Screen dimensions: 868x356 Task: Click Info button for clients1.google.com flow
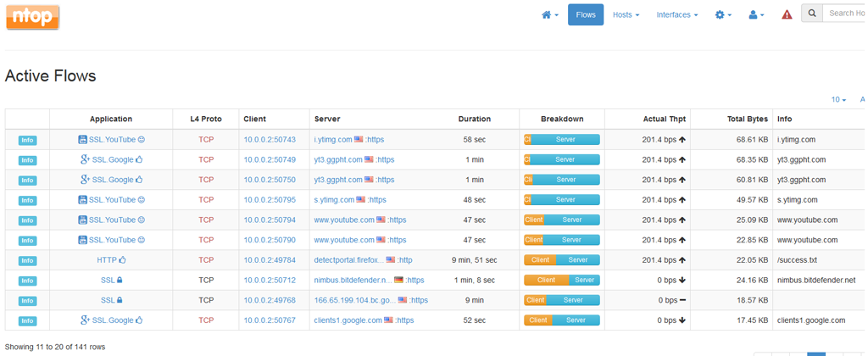pos(27,320)
